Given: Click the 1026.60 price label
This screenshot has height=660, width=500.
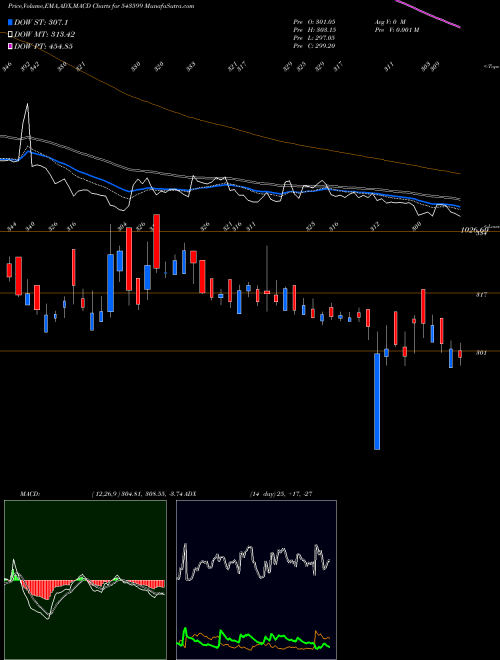Looking at the screenshot, I should (474, 230).
